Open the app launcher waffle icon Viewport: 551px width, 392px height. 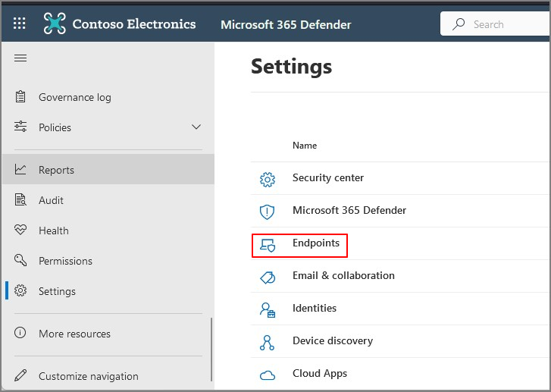pyautogui.click(x=20, y=24)
